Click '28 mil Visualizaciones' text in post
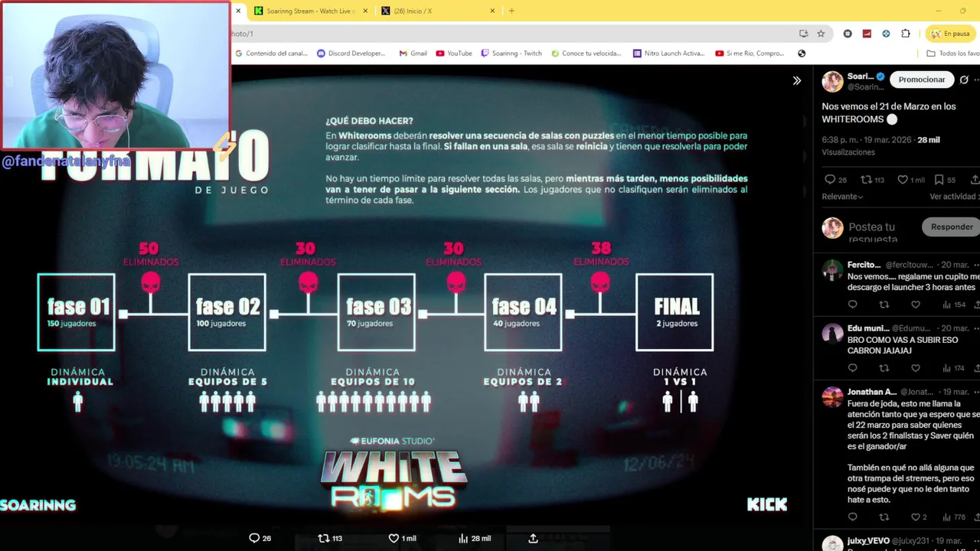The width and height of the screenshot is (980, 551). point(880,146)
